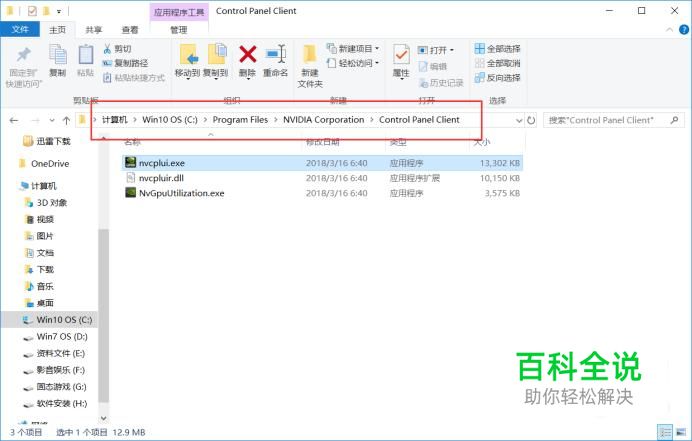Collapse the ribbon with the chevron
The height and width of the screenshot is (441, 692).
pos(669,30)
